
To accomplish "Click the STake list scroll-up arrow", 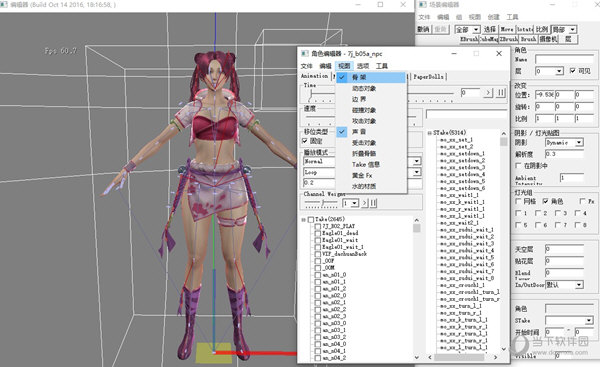I will point(504,134).
